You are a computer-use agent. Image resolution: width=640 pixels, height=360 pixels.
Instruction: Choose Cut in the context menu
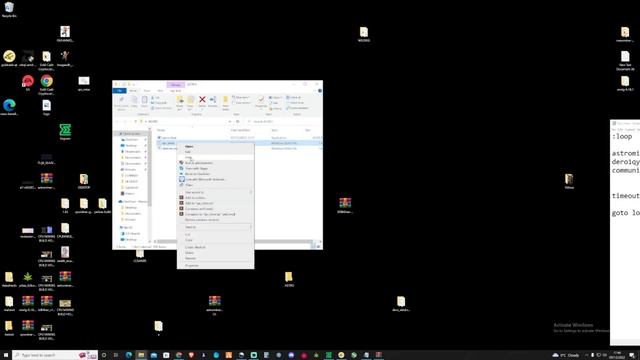215,235
